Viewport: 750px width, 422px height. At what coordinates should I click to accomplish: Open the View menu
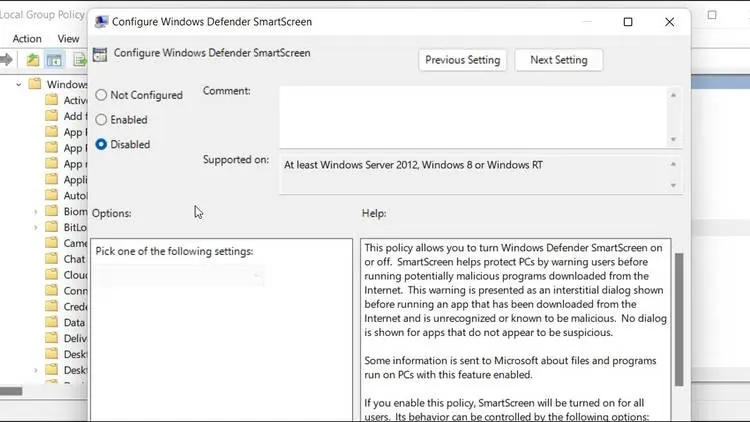coord(68,38)
